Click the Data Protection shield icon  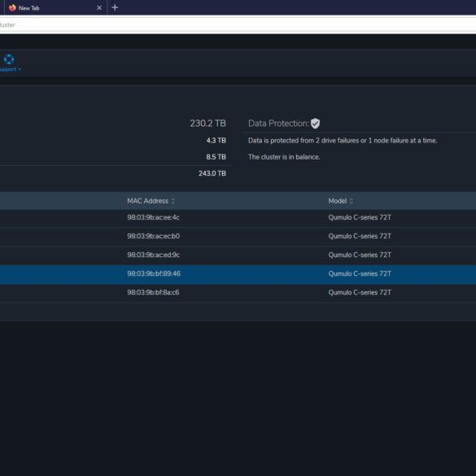pos(315,123)
